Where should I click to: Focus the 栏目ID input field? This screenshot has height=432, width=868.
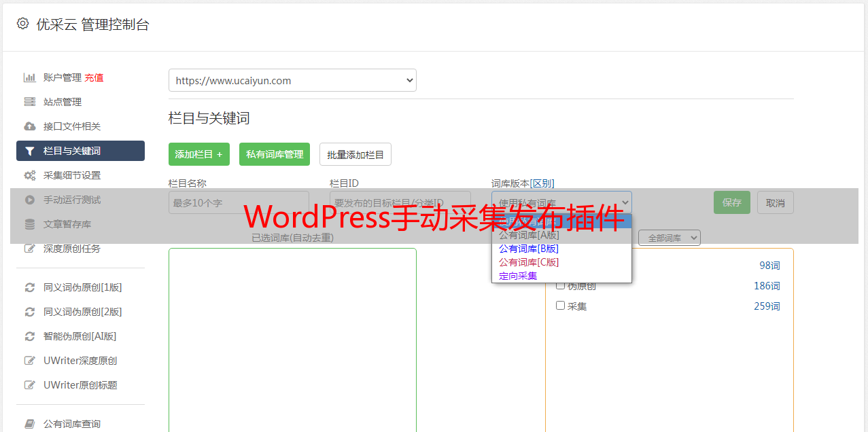point(400,202)
